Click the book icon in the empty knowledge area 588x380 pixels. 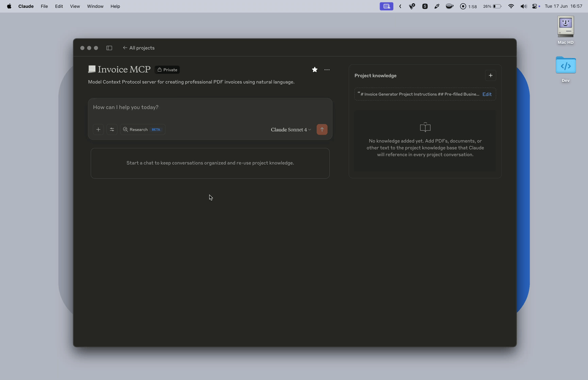coord(425,127)
